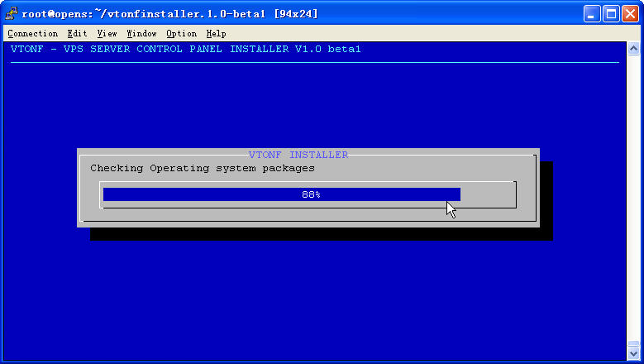Click the VPS SERVER CONTROL PANEL header line
The width and height of the screenshot is (644, 364).
[186, 49]
